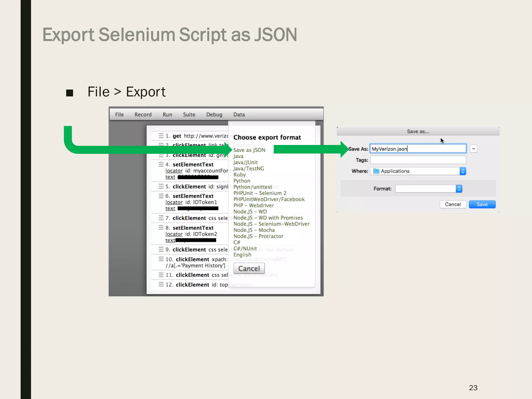Select step 1 get command
This screenshot has width=532, height=399.
(x=177, y=136)
